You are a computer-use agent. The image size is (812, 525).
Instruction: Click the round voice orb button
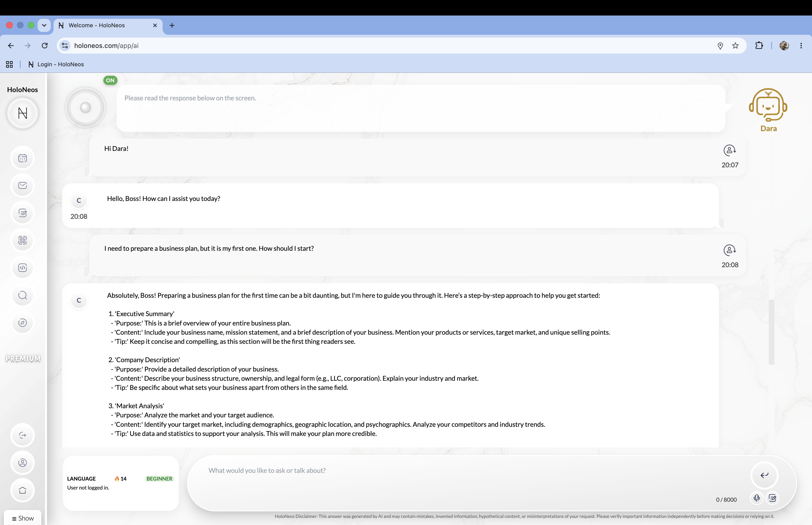pyautogui.click(x=86, y=108)
